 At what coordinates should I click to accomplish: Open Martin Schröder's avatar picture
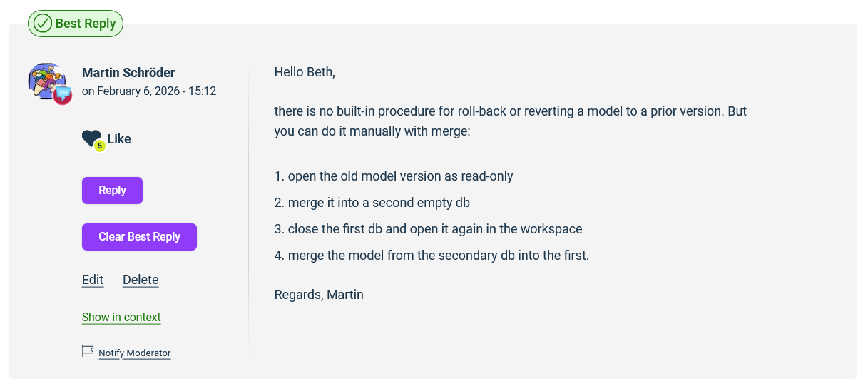[x=45, y=80]
